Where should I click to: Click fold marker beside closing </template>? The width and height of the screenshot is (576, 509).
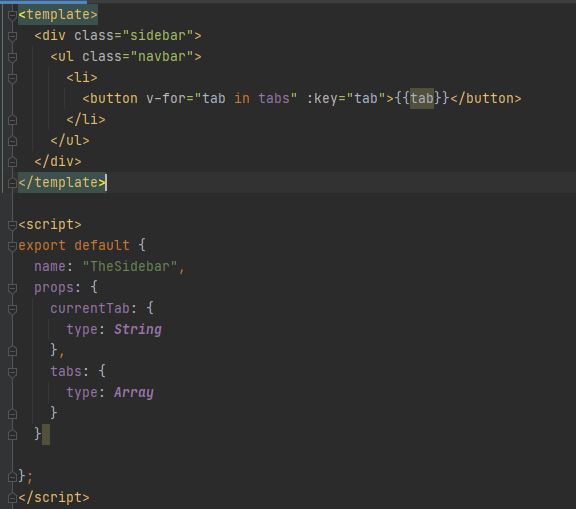coord(12,183)
